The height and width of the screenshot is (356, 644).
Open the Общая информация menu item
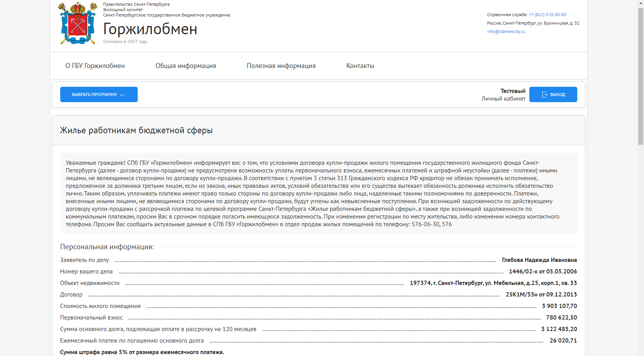186,66
